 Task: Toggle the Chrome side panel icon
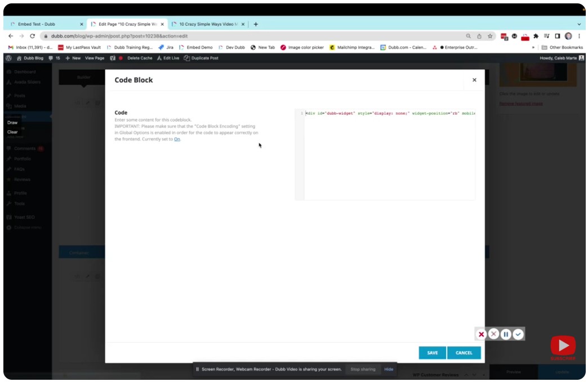coord(557,36)
